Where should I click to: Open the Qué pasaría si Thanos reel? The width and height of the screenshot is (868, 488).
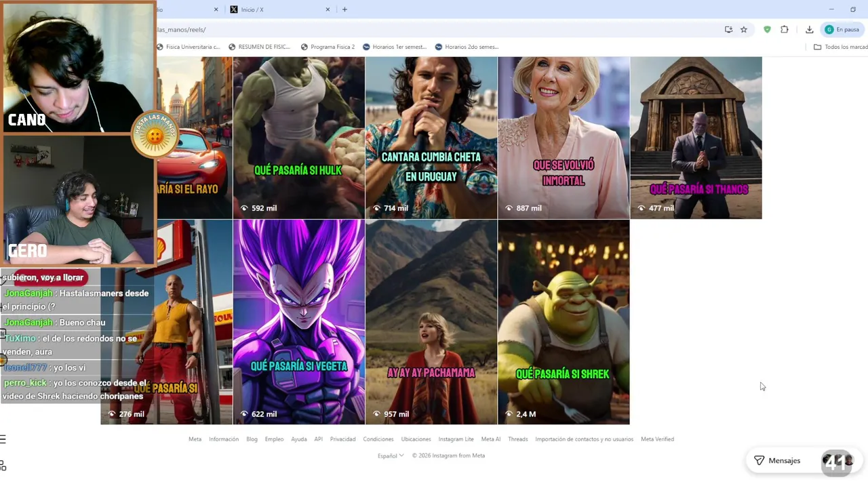click(696, 138)
